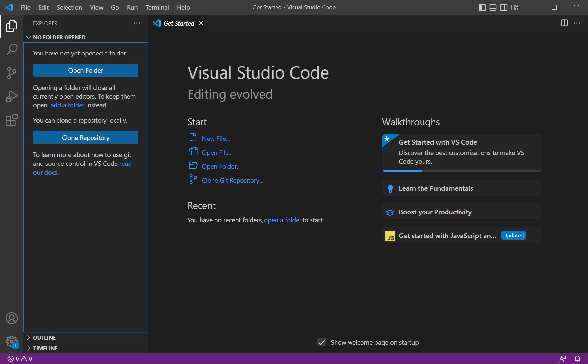Click the New File... link
Viewport: 588px width, 364px height.
click(216, 139)
